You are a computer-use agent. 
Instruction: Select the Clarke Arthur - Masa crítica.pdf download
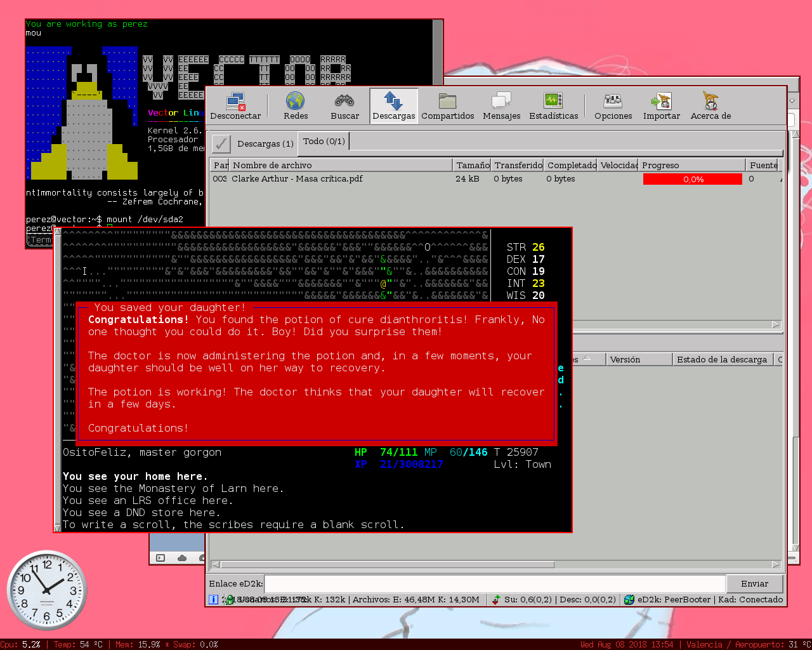[297, 179]
